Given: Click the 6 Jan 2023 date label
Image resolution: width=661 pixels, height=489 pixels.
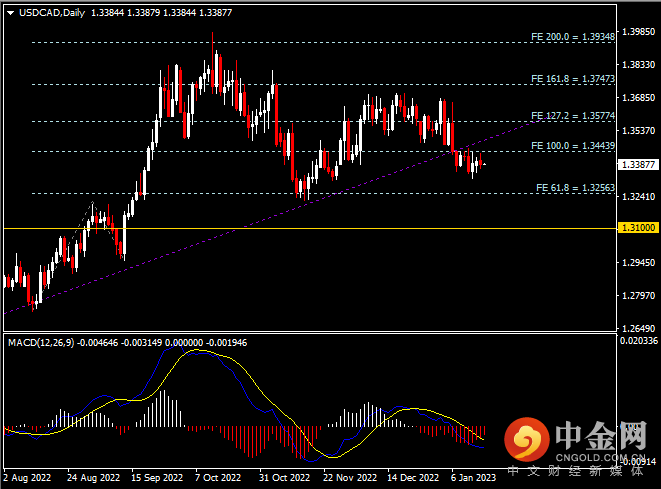Looking at the screenshot, I should tap(474, 478).
